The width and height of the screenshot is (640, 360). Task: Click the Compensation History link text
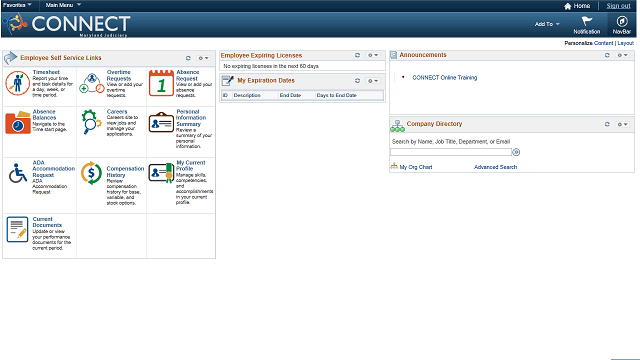[125, 172]
